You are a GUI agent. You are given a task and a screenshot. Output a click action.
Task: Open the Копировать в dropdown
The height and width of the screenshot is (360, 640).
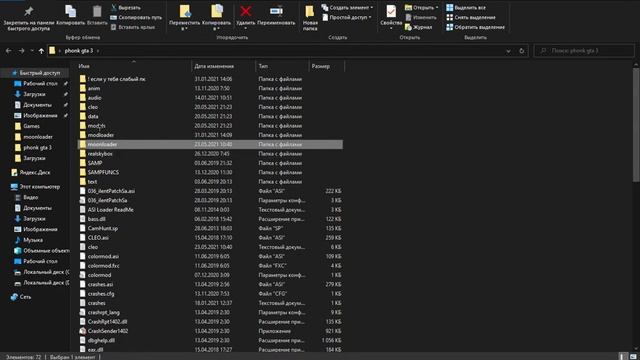[216, 18]
